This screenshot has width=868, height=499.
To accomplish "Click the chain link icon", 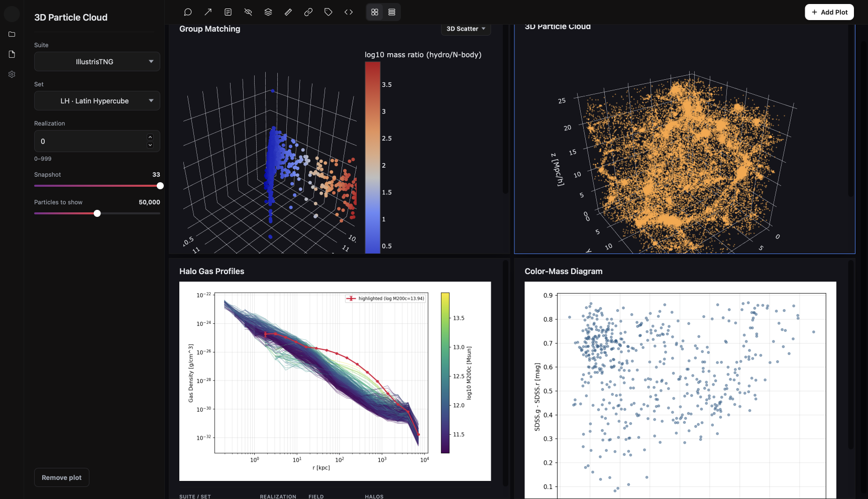I will point(308,12).
